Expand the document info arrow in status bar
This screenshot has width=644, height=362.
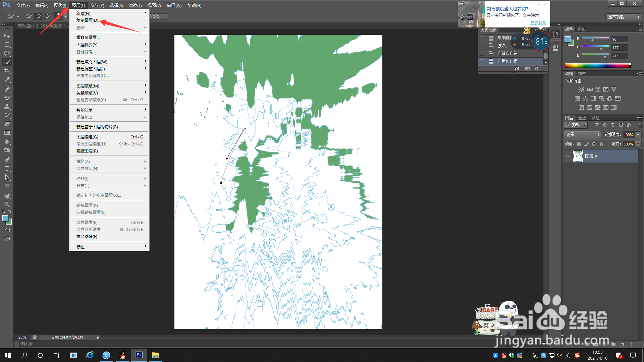pyautogui.click(x=98, y=338)
